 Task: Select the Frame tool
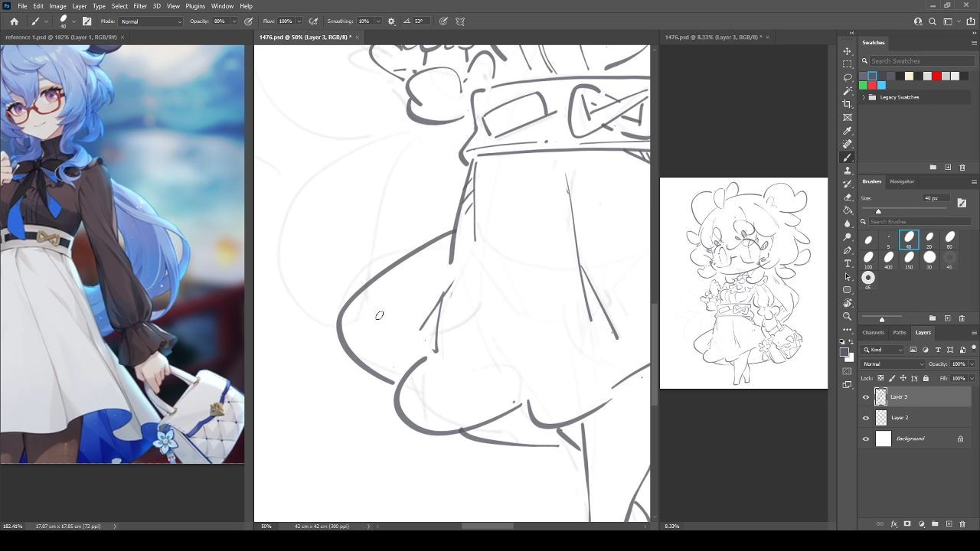(x=847, y=117)
